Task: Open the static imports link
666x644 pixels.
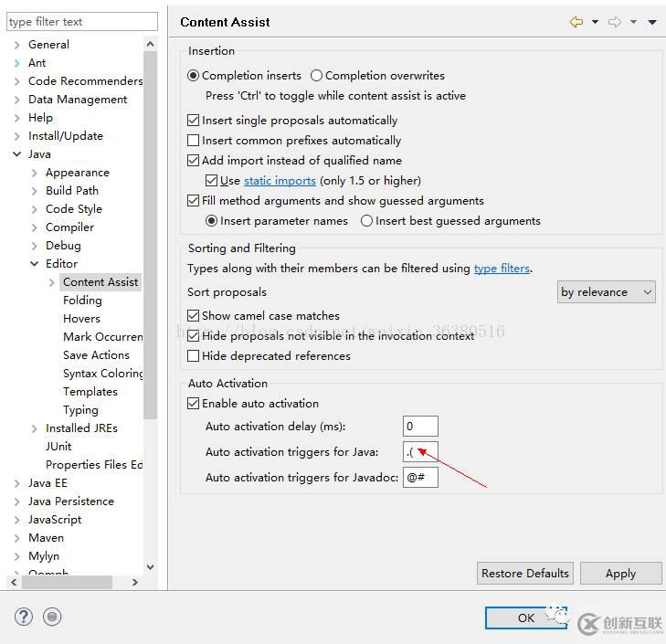Action: [x=280, y=181]
